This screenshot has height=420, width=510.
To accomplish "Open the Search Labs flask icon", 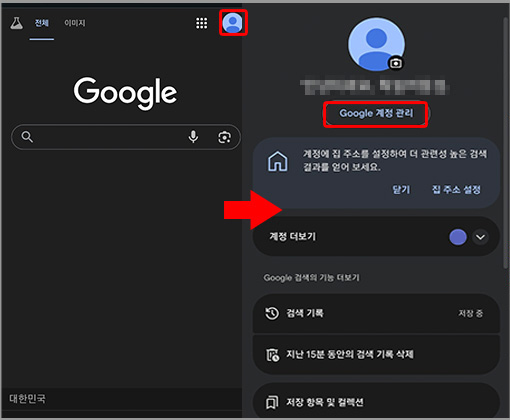I will [16, 23].
